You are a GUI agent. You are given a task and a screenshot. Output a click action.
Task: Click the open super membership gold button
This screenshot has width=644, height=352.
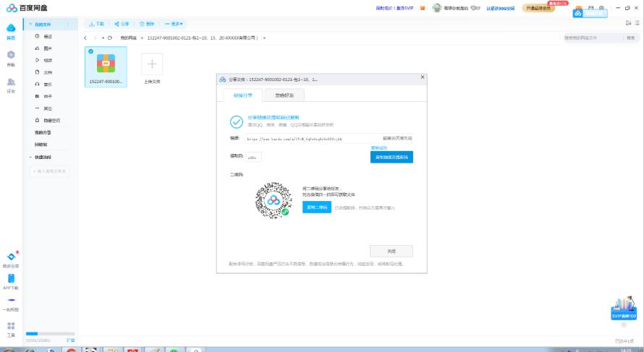[x=538, y=8]
